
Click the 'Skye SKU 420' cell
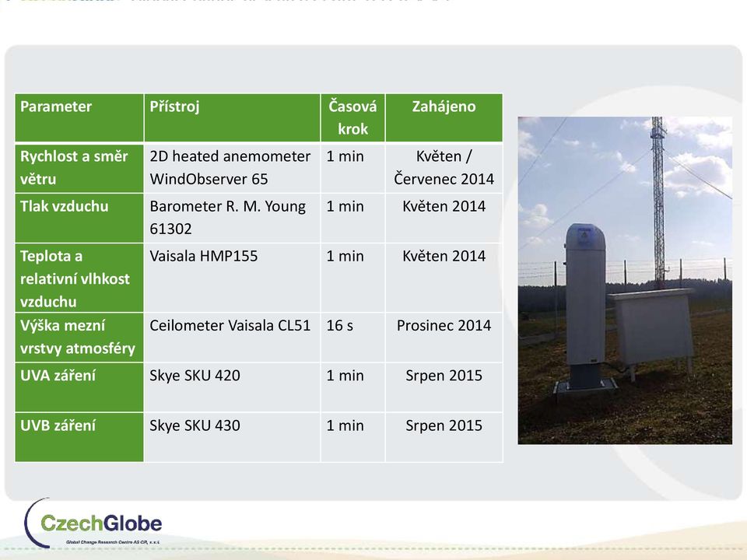pos(232,387)
